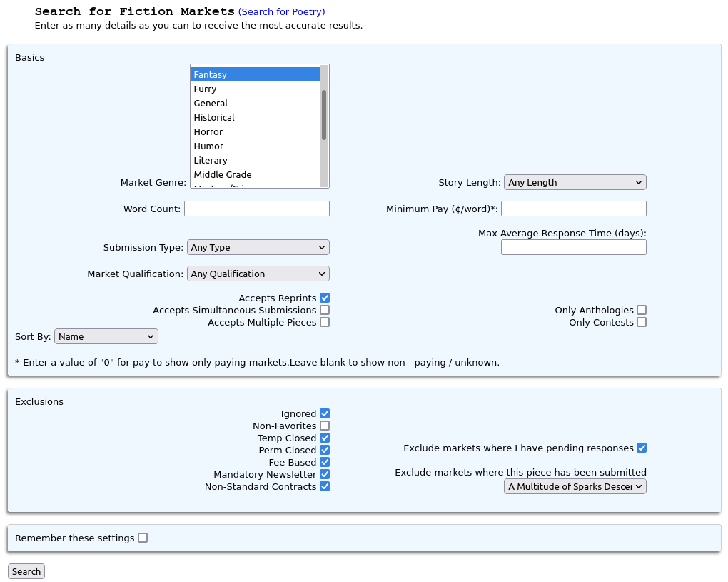
Task: Uncheck the Fee Based exclusion
Action: (x=325, y=462)
